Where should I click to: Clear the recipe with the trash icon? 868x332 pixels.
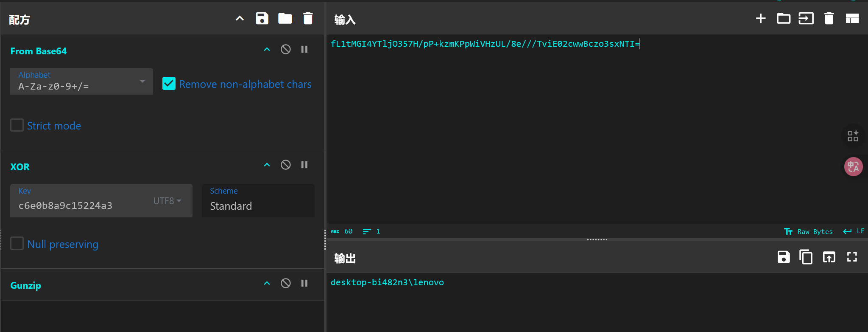[x=308, y=19]
